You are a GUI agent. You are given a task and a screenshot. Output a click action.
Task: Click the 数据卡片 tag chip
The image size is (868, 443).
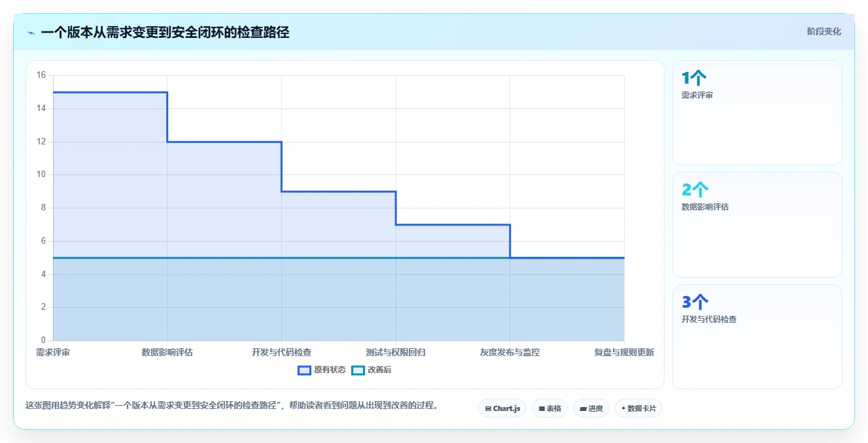pyautogui.click(x=638, y=408)
